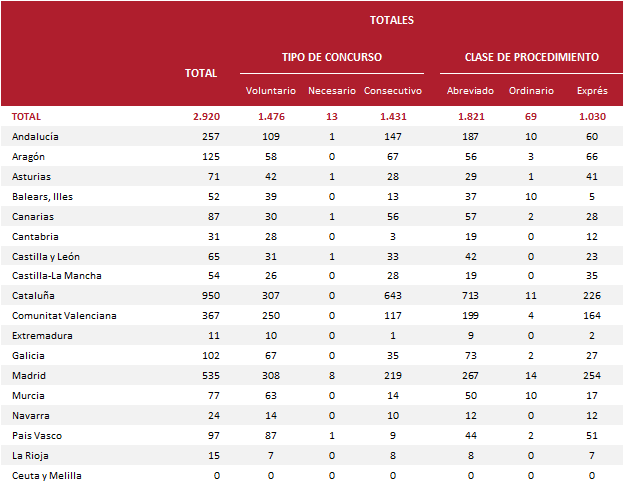The image size is (624, 487).
Task: Select the Castilla-La Mancha row label
Action: coord(57,276)
